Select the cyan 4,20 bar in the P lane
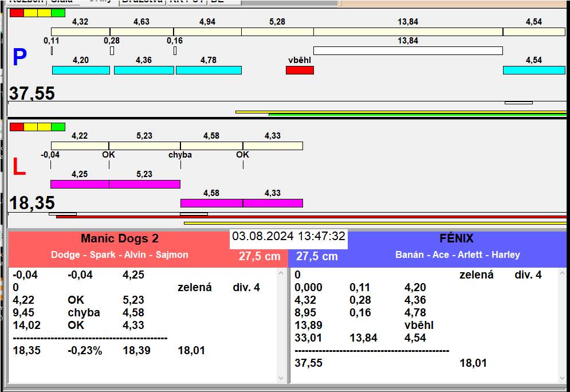This screenshot has height=392, width=570. (81, 70)
